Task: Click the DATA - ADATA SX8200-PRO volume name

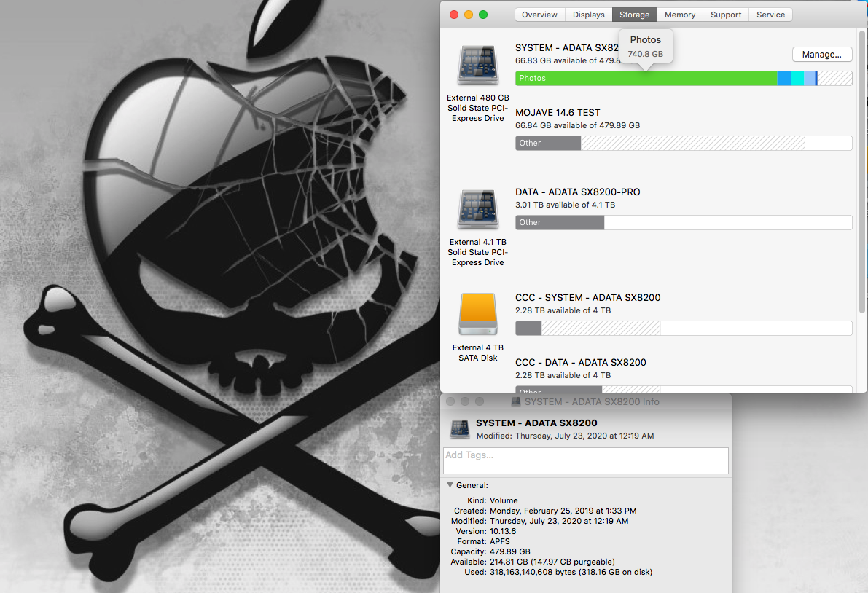Action: 577,192
